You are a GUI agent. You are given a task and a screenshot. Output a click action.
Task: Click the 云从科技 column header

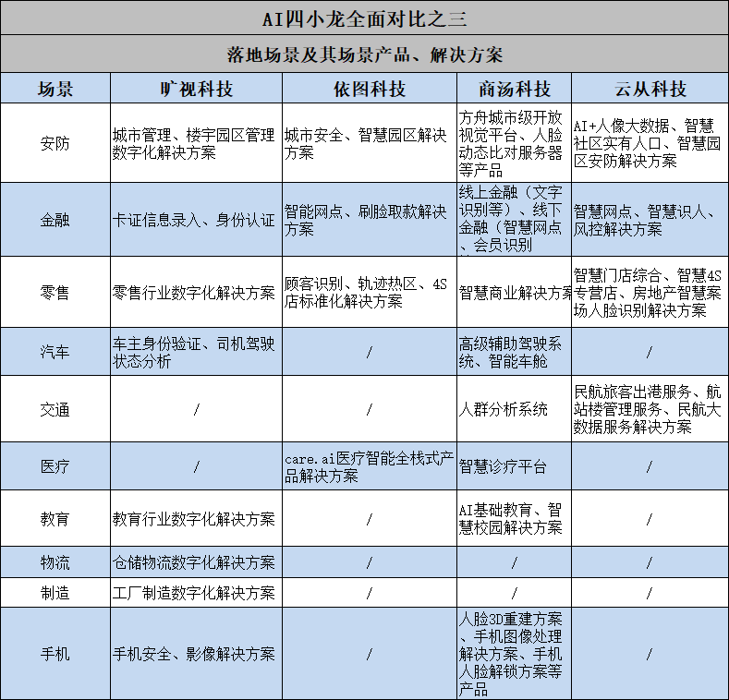click(x=650, y=89)
